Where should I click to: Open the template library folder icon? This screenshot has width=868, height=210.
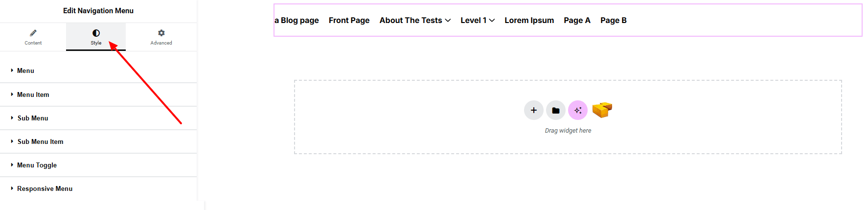coord(556,110)
